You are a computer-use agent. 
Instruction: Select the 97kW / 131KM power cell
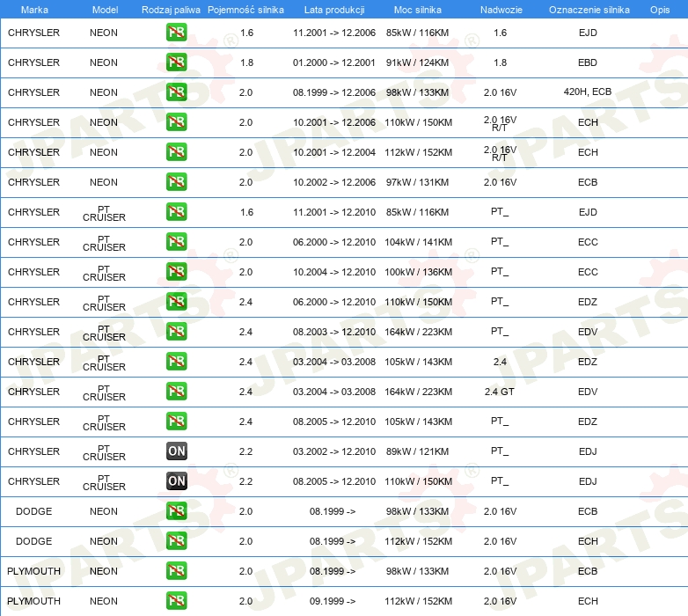[x=417, y=182]
